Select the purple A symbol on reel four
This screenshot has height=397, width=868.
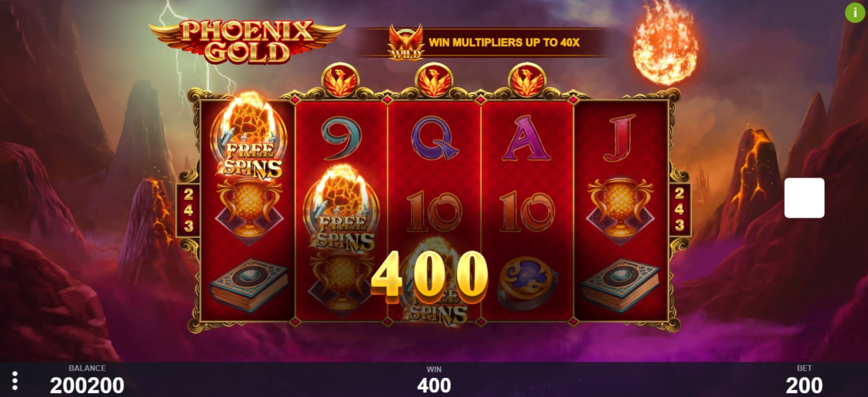(x=527, y=137)
